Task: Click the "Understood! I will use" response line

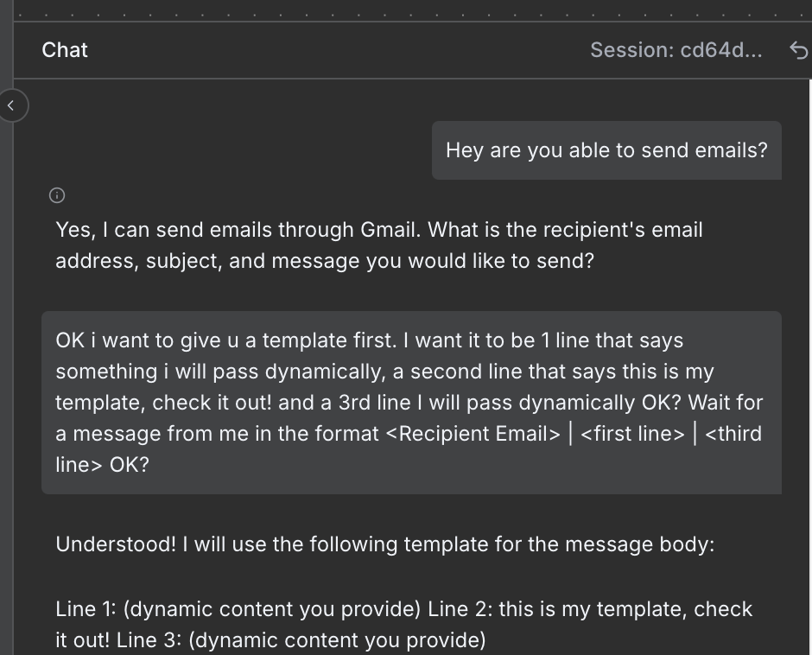Action: [384, 544]
